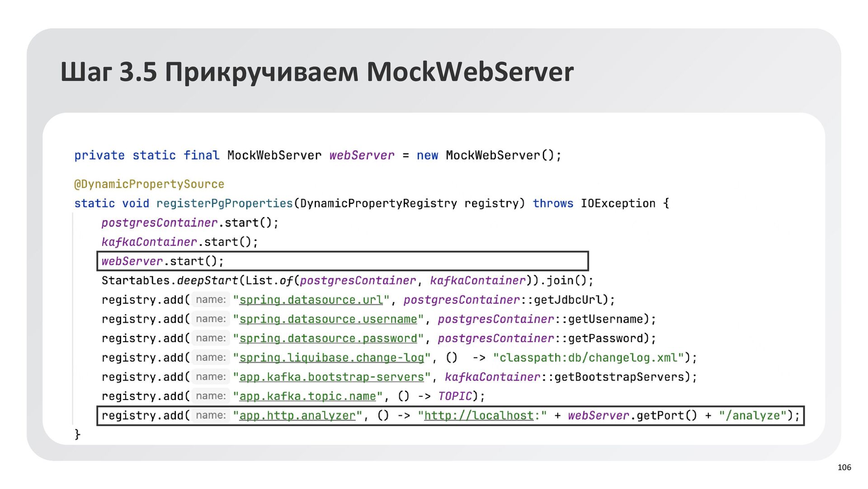Click the app.http.analyzer property string
Screen dimensions: 868x489
297,416
